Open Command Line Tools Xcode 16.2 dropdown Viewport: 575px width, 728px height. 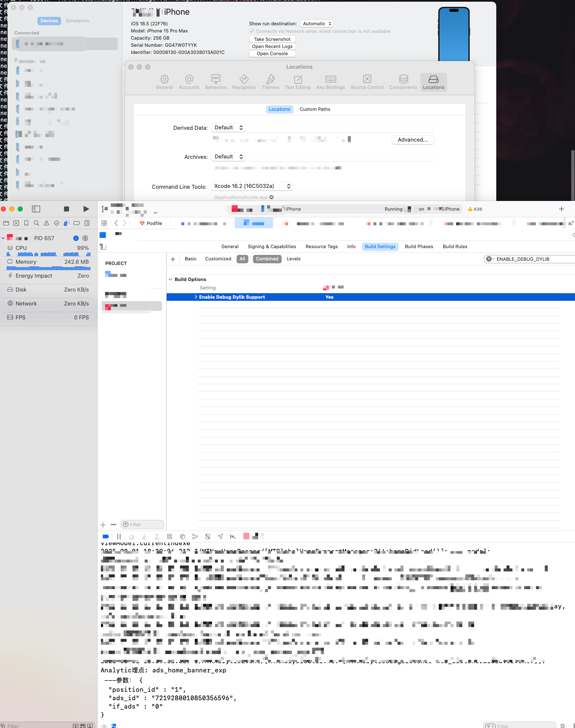point(252,186)
